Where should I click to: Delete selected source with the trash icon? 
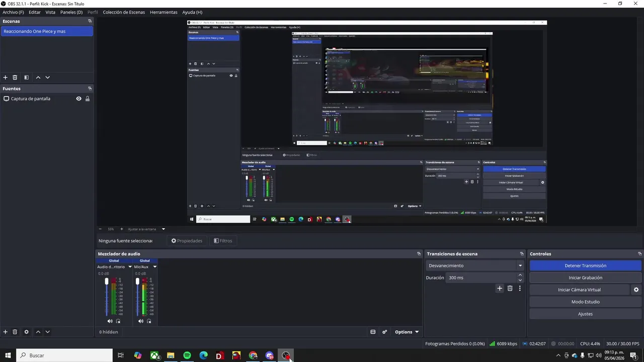pyautogui.click(x=15, y=332)
